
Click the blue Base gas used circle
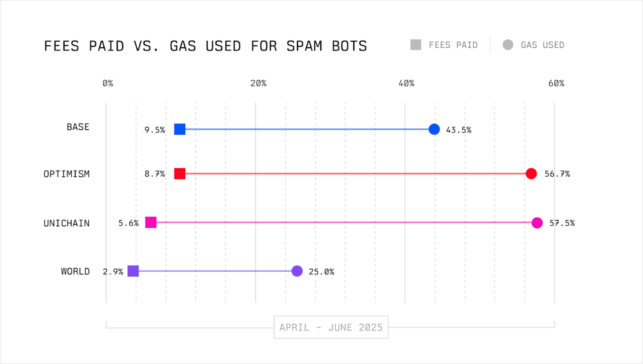pyautogui.click(x=434, y=129)
